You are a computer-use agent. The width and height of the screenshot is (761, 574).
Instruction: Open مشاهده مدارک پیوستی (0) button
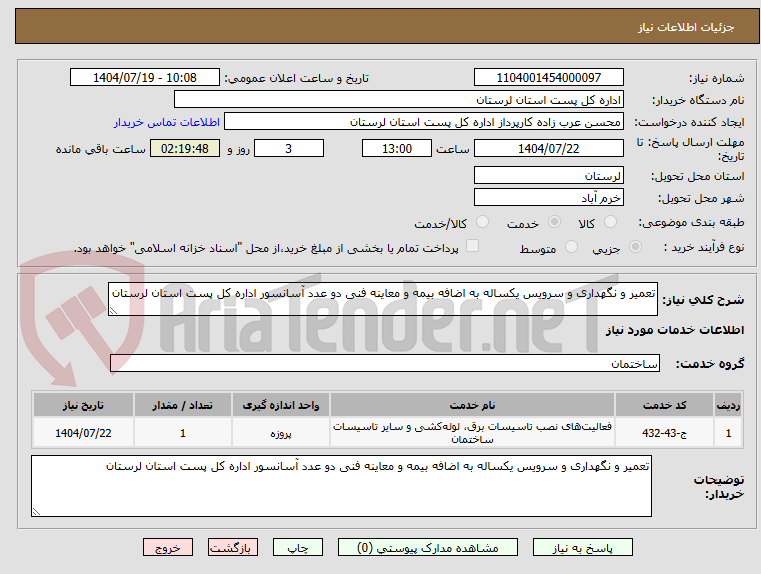(x=428, y=547)
